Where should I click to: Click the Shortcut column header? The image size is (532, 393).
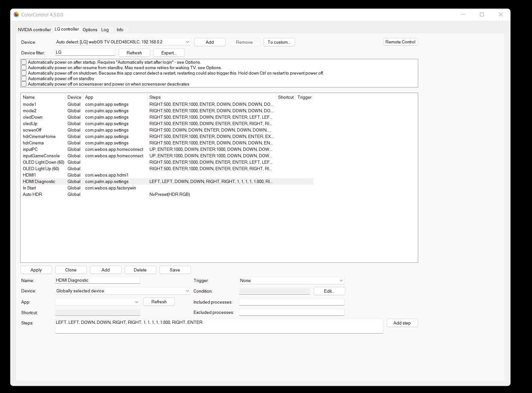click(286, 97)
